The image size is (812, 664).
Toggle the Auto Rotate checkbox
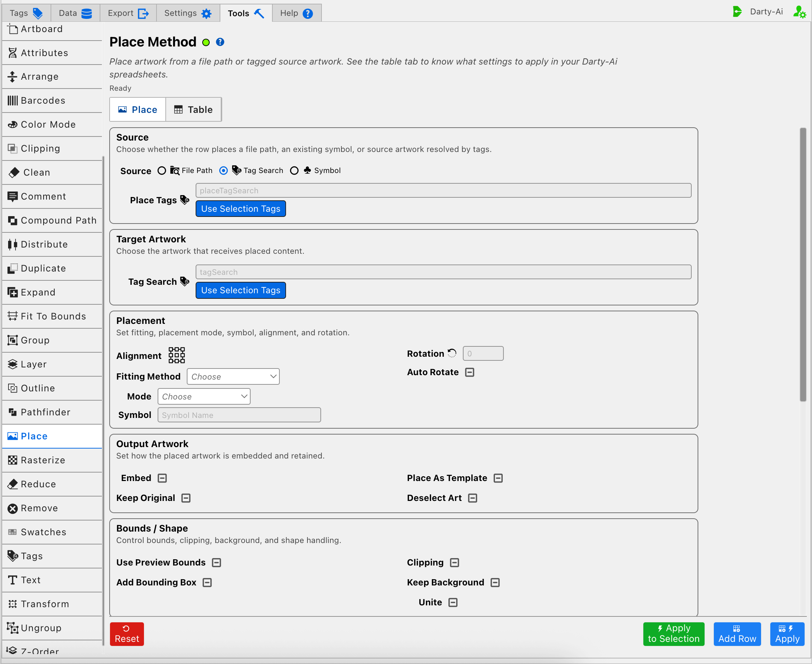coord(469,372)
